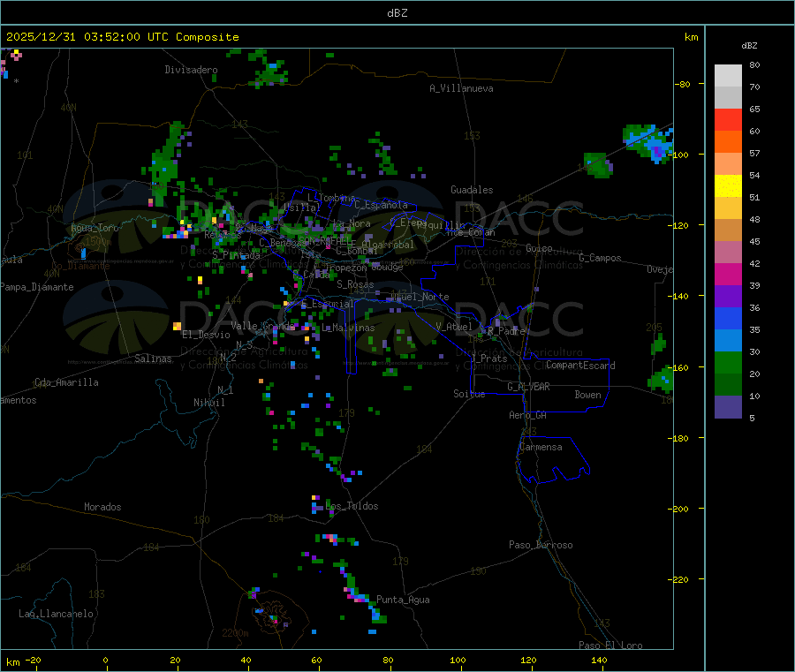Image resolution: width=795 pixels, height=672 pixels.
Task: Click the Pampa_Diamante label
Action: pos(37,287)
